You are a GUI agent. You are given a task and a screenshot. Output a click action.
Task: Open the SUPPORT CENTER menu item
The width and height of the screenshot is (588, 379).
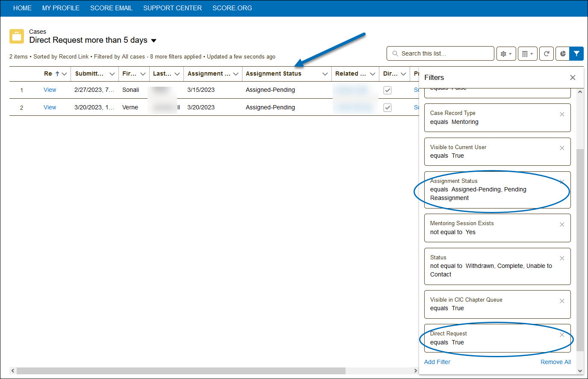(172, 8)
